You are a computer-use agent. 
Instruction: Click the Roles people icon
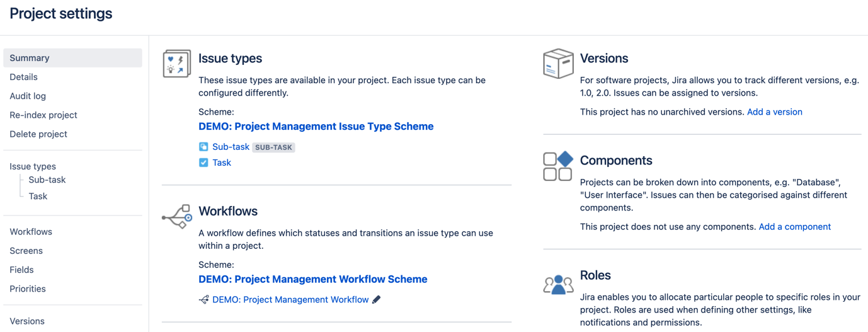558,284
